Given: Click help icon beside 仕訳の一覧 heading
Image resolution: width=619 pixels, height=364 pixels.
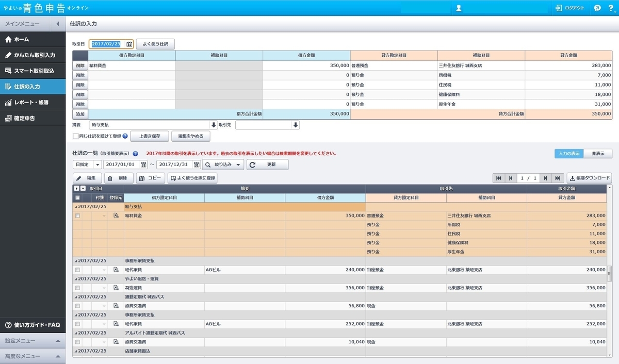Looking at the screenshot, I should point(135,154).
